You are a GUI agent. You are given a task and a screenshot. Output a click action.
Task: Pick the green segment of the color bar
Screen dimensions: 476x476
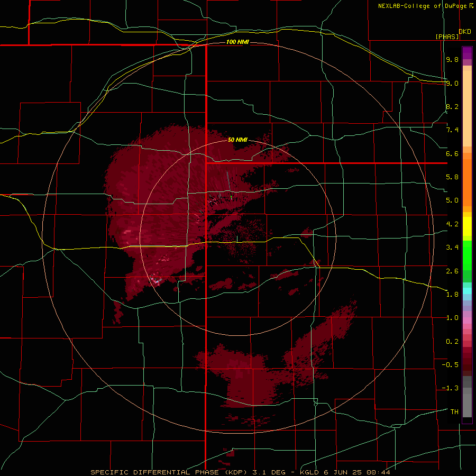467,255
